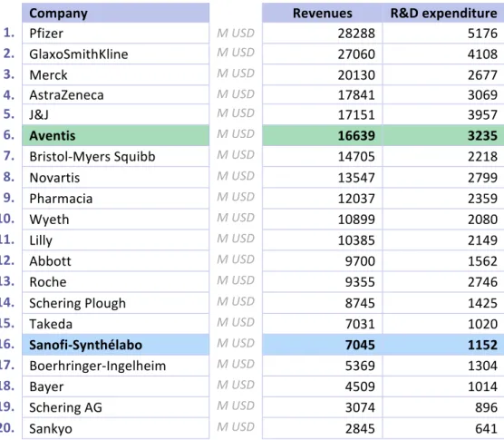This screenshot has height=440, width=504.
Task: Select the highlighted Aventis cell
Action: [x=116, y=135]
